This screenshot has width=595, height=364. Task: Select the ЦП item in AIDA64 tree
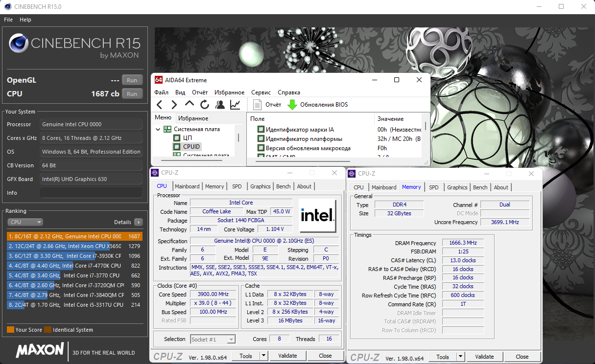tap(188, 138)
